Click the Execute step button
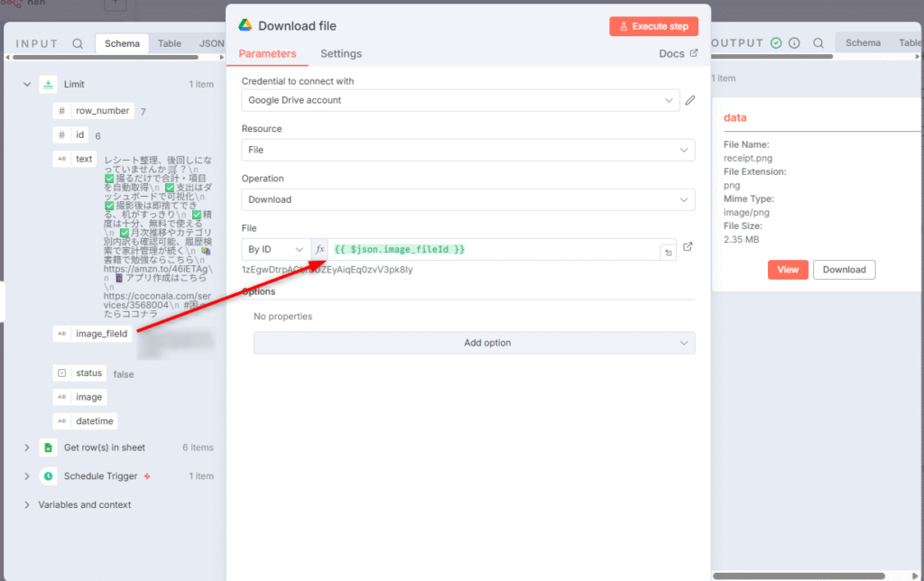The image size is (924, 581). click(x=653, y=26)
